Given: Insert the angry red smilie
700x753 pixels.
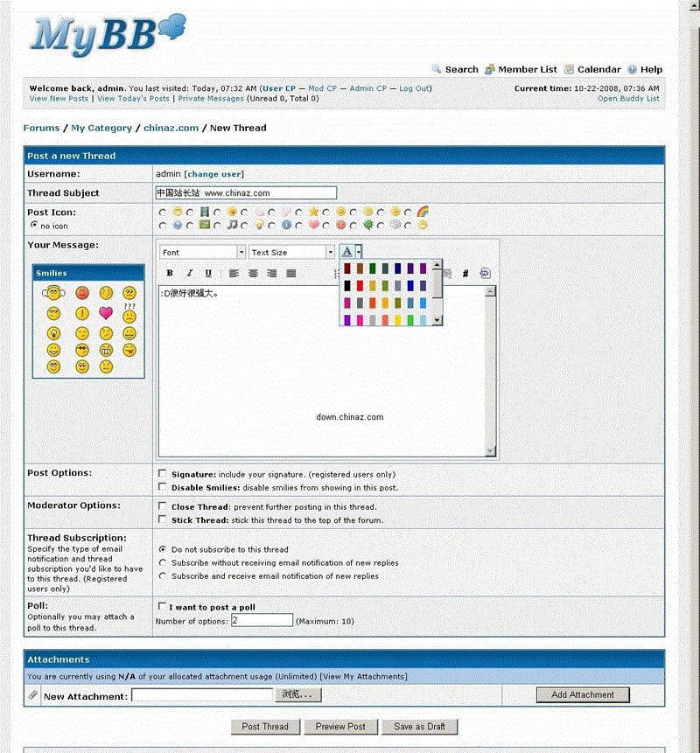Looking at the screenshot, I should (x=81, y=292).
